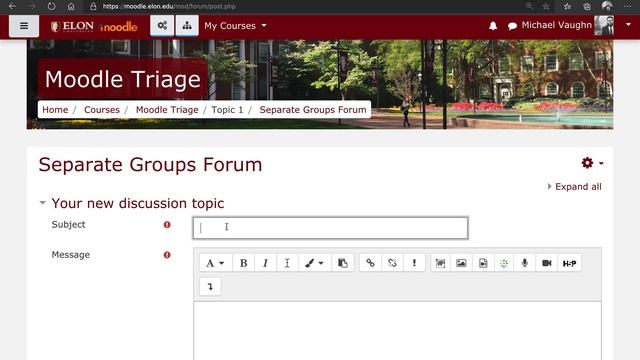
Task: Open the hamburger side menu
Action: [24, 26]
